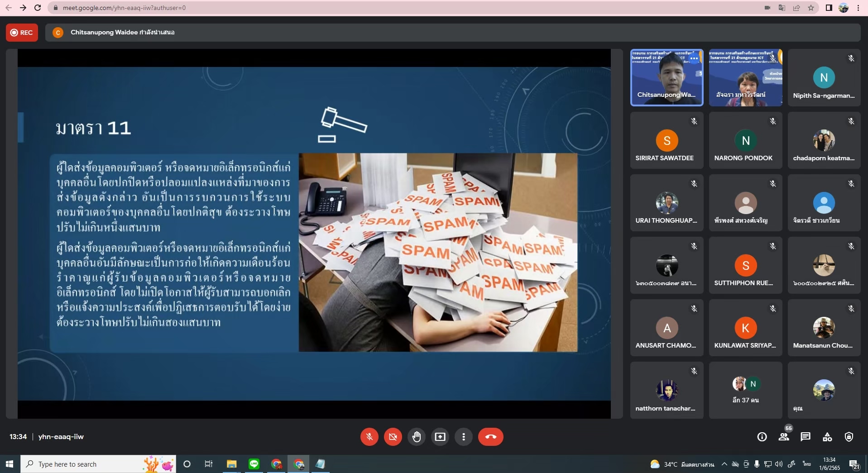
Task: Toggle the microphone mute button
Action: coord(369,437)
